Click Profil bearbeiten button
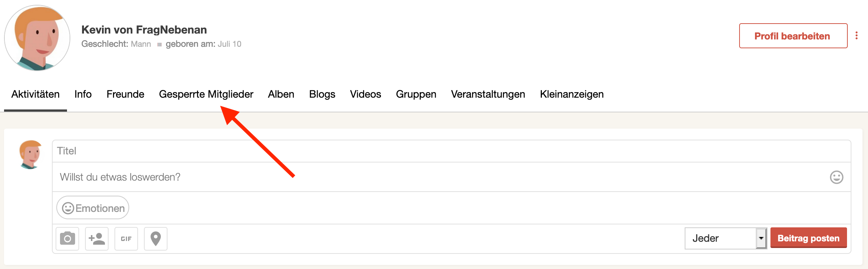Screen dimensions: 868x269 793,36
